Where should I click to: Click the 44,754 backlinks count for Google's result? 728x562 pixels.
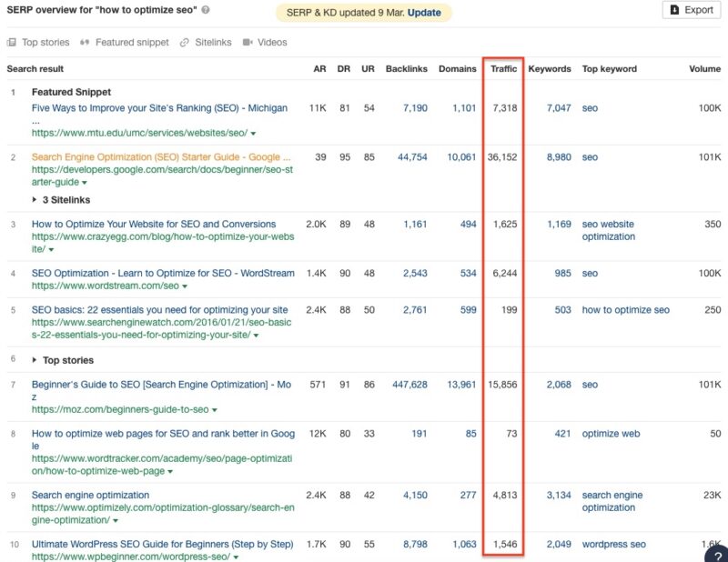411,156
